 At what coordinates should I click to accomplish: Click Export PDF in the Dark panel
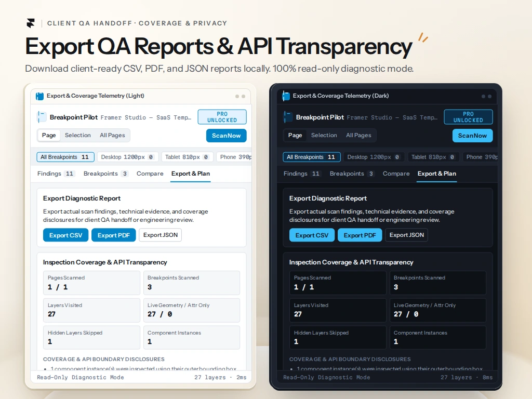pos(360,235)
